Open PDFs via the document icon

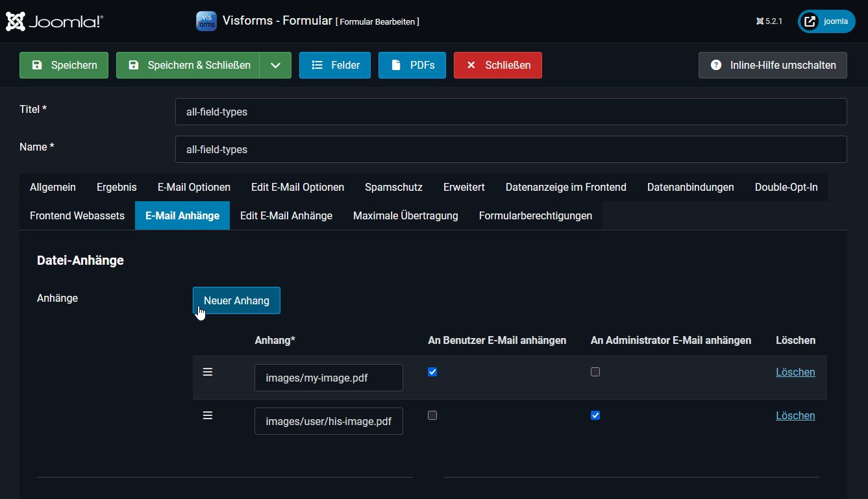395,65
